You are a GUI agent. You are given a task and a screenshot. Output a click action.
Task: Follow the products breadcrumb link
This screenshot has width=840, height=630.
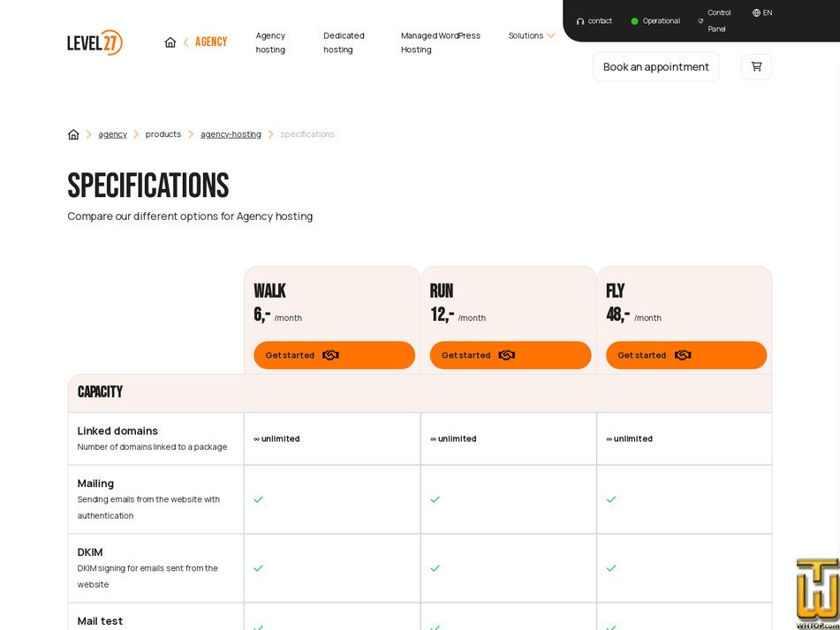click(163, 134)
